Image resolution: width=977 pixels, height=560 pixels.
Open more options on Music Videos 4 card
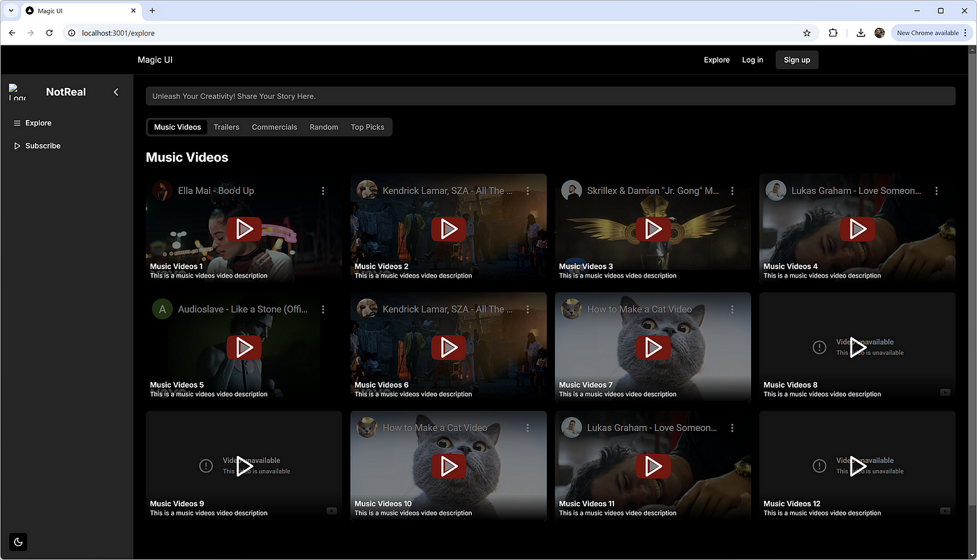tap(937, 190)
